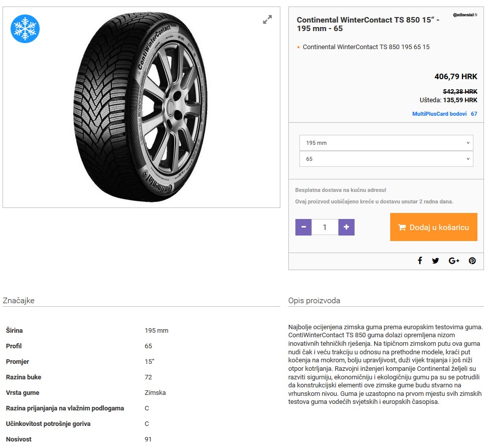Click the Opis proizvoda section header
Image resolution: width=497 pixels, height=448 pixels.
pos(314,301)
